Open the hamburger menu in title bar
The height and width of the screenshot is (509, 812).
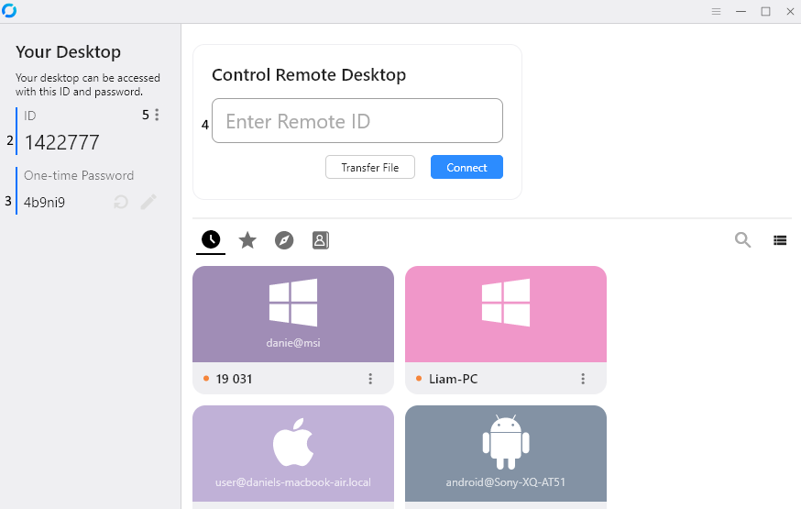717,11
